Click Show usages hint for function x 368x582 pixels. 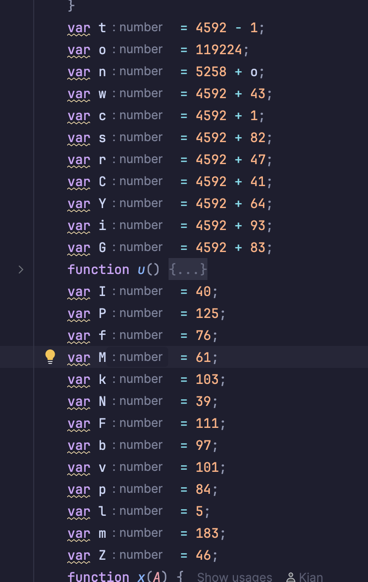(x=234, y=577)
